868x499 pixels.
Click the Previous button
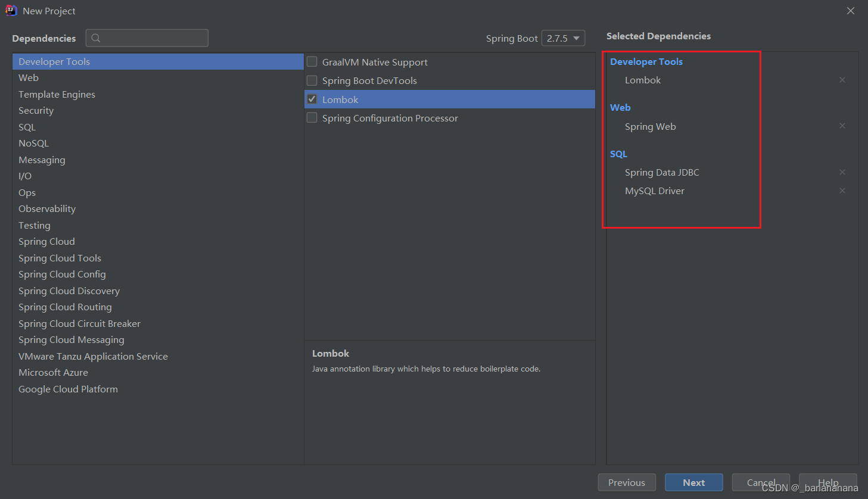click(x=627, y=482)
